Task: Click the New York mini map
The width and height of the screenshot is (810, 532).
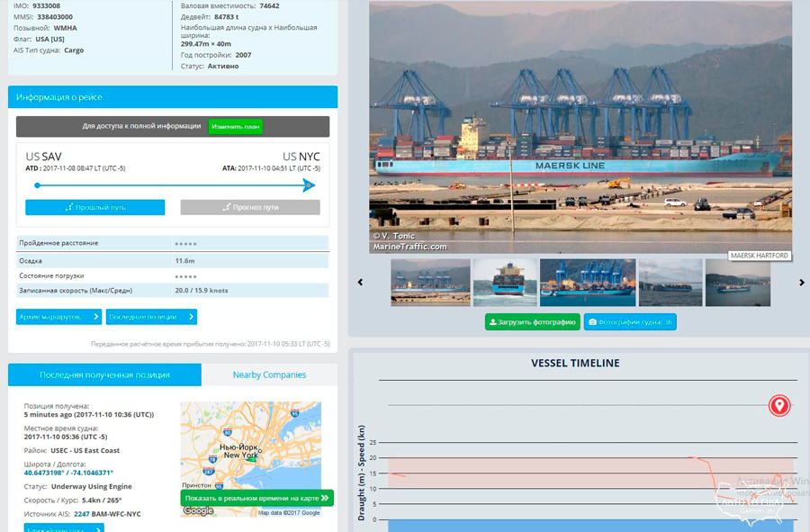Action: coord(250,459)
